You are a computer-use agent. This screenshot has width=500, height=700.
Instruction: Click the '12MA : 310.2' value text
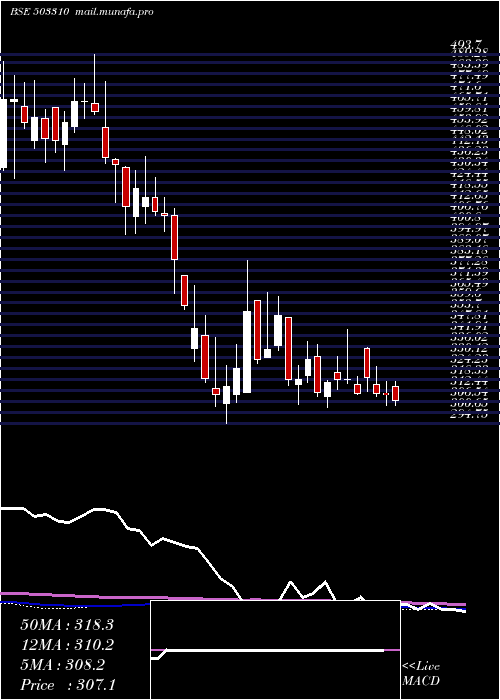67,645
